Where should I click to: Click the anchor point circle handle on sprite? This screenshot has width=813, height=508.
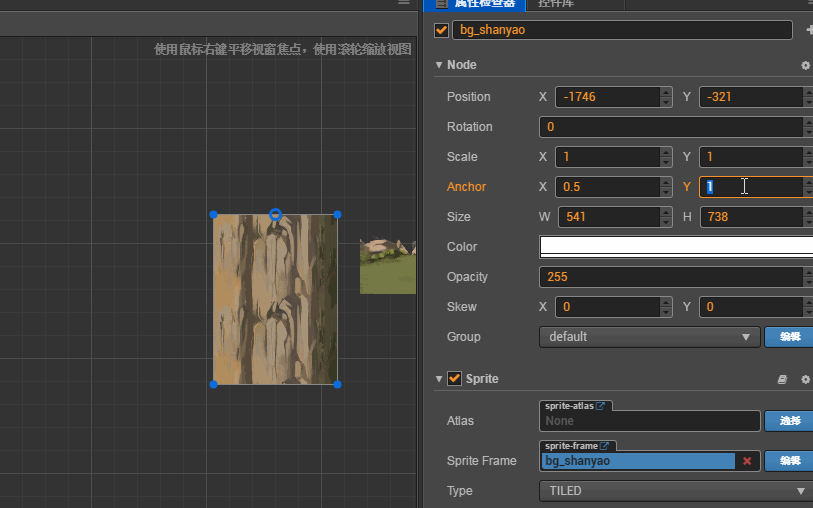[275, 214]
